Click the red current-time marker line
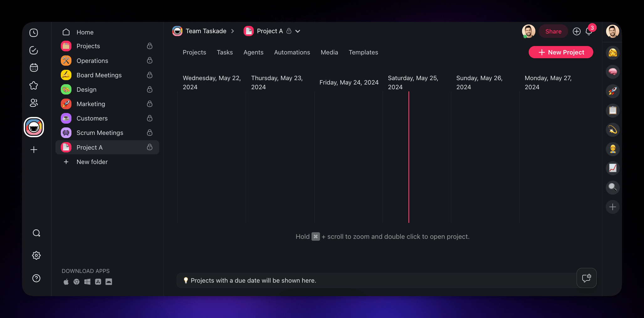This screenshot has width=644, height=318. pos(409,156)
